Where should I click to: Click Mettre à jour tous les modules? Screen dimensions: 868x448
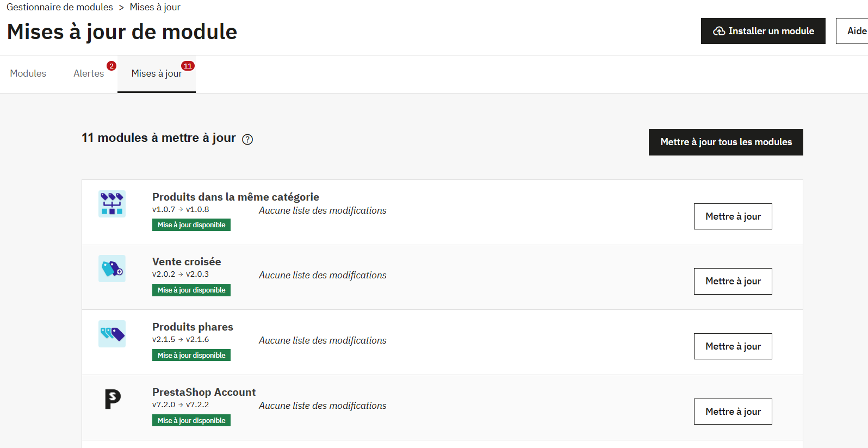pyautogui.click(x=726, y=142)
